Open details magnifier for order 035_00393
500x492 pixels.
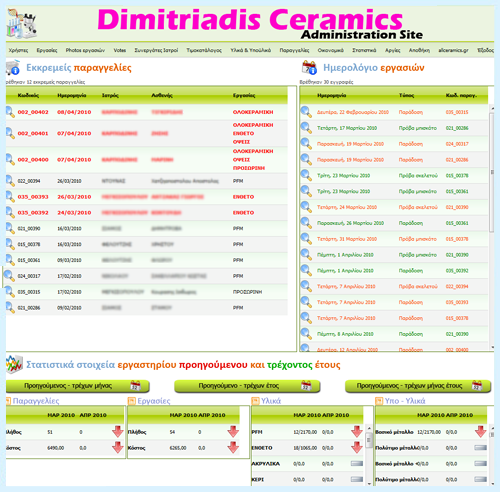[10, 197]
